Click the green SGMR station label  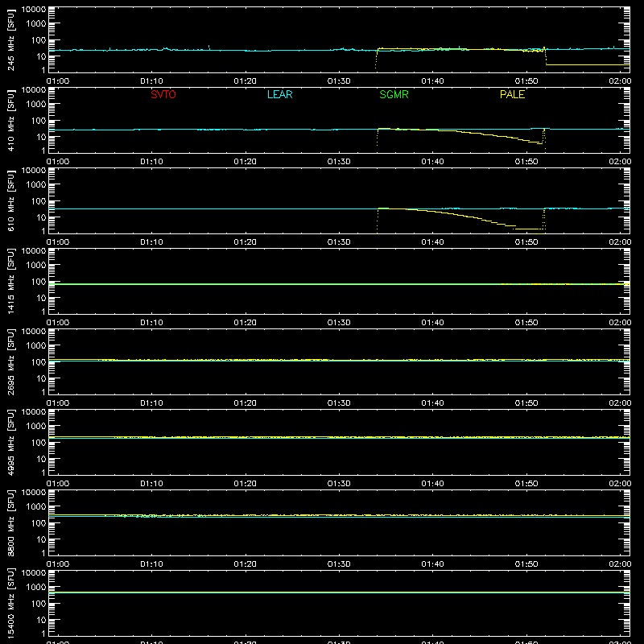pyautogui.click(x=394, y=94)
